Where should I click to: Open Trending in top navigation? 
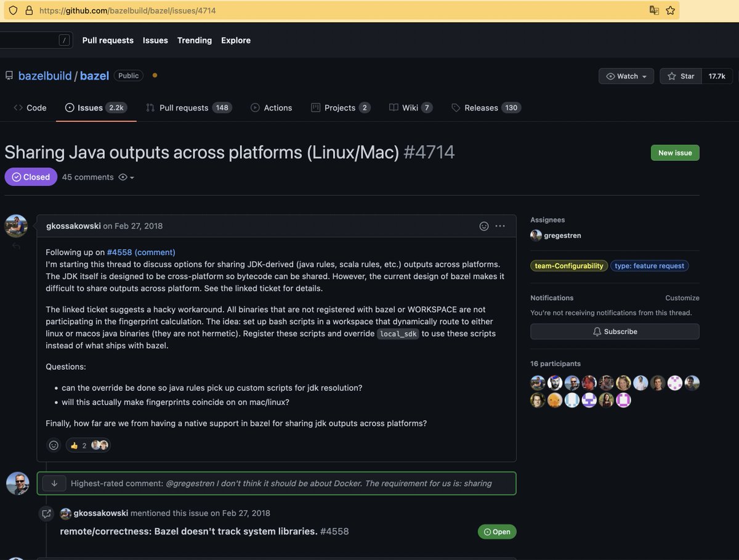195,40
